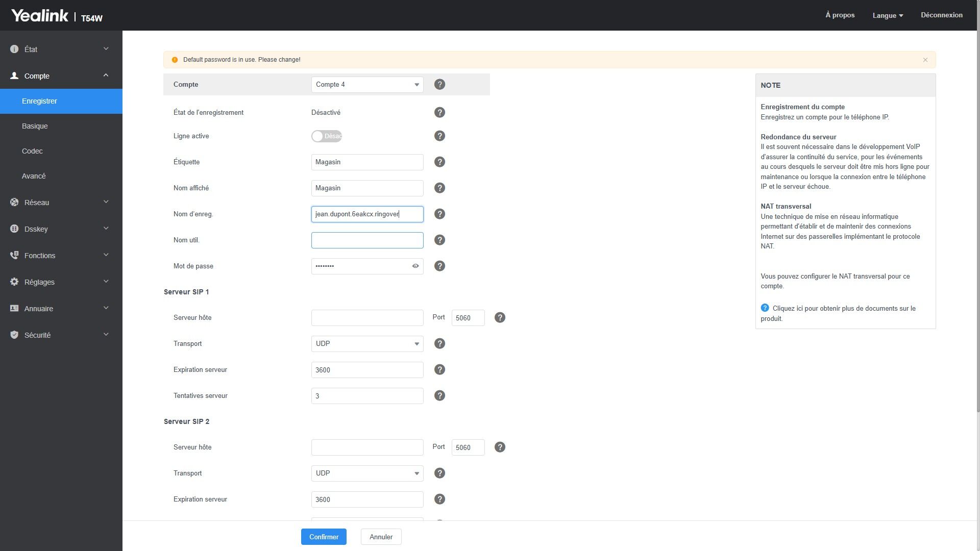Click the help icon beside Nom d'enreg.
Image resolution: width=980 pixels, height=551 pixels.
439,214
